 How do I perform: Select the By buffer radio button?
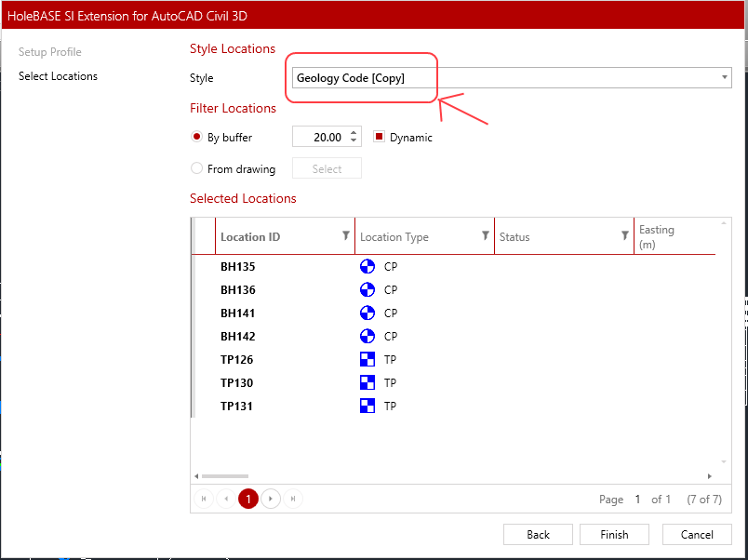[196, 136]
